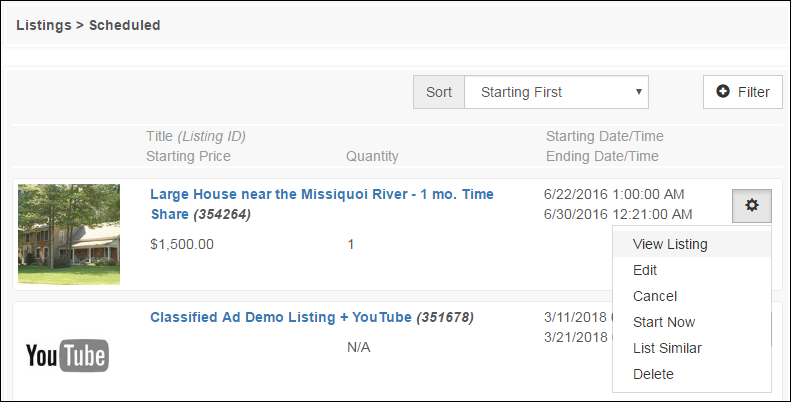Select Delete from the listing actions menu
791x402 pixels.
pyautogui.click(x=653, y=374)
